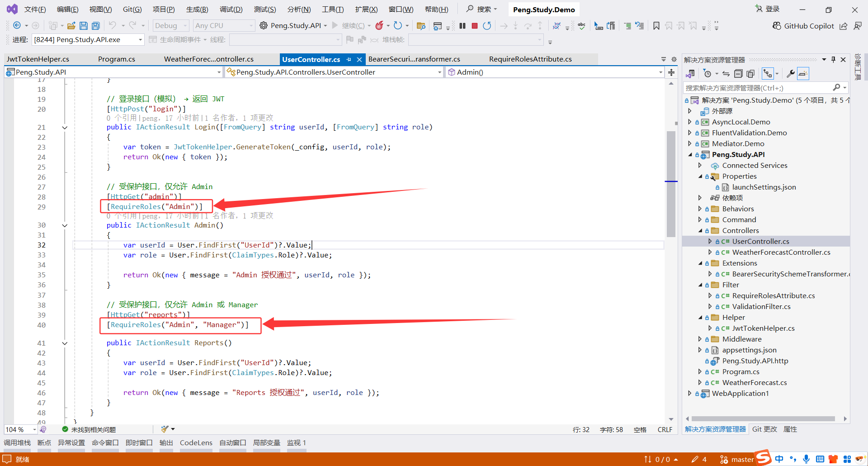This screenshot has height=466, width=868.
Task: Click the Share icon beside GitHub Copilot
Action: point(844,26)
